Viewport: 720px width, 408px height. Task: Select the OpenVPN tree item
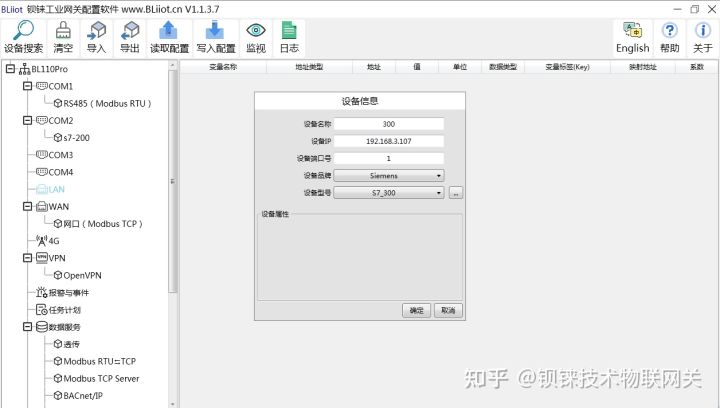(x=78, y=275)
